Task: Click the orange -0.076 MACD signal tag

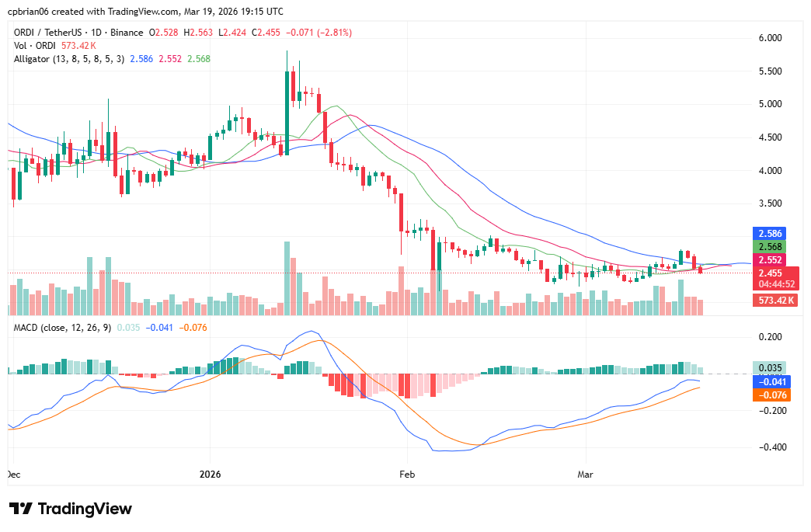Action: point(771,395)
